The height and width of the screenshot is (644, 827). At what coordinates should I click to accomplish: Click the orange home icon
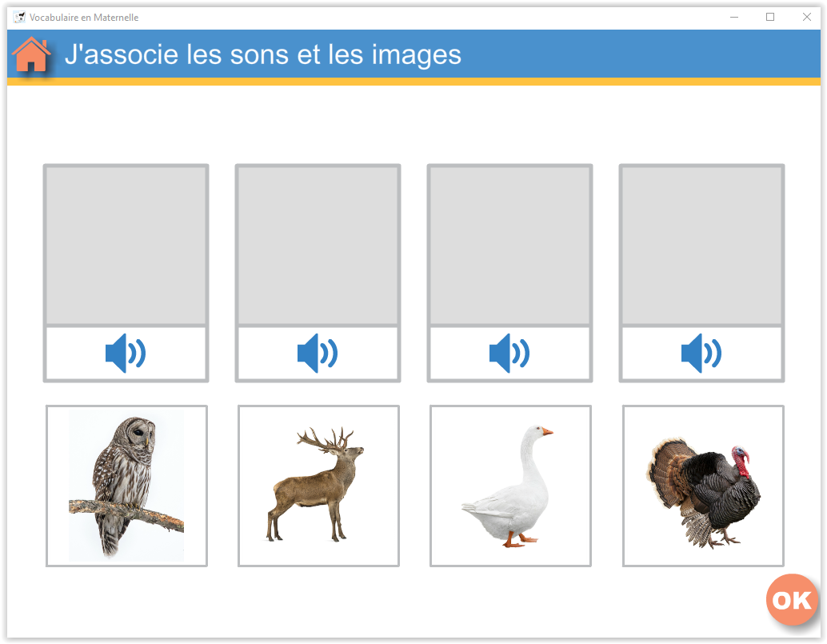tap(31, 54)
